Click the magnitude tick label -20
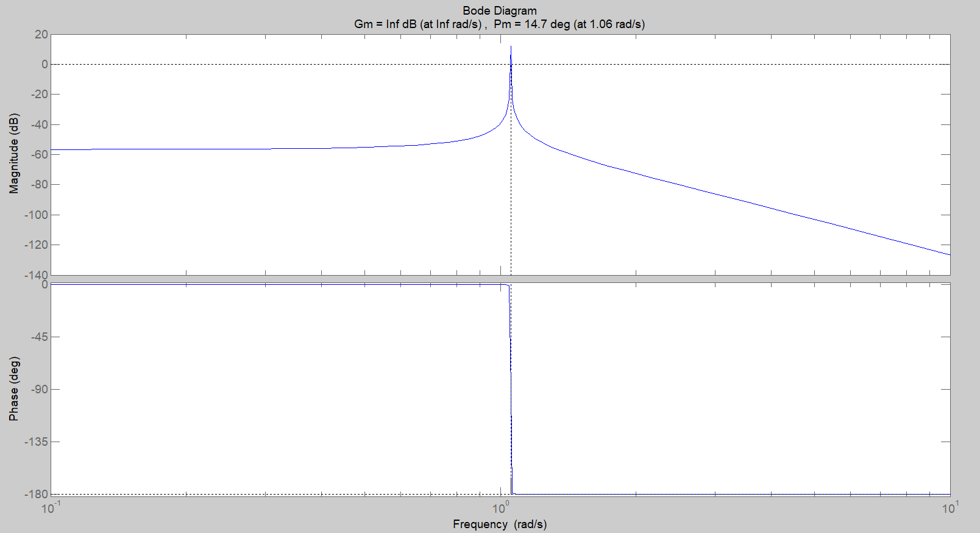 (38, 94)
